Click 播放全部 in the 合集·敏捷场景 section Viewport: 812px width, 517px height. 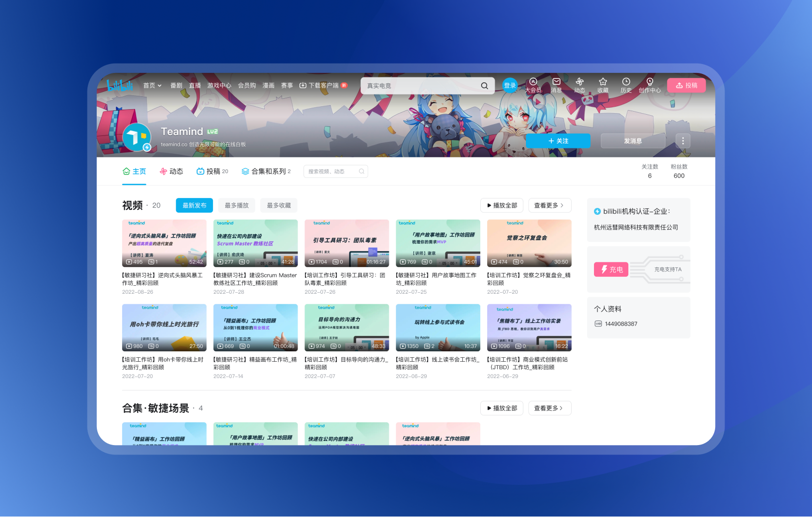tap(502, 408)
